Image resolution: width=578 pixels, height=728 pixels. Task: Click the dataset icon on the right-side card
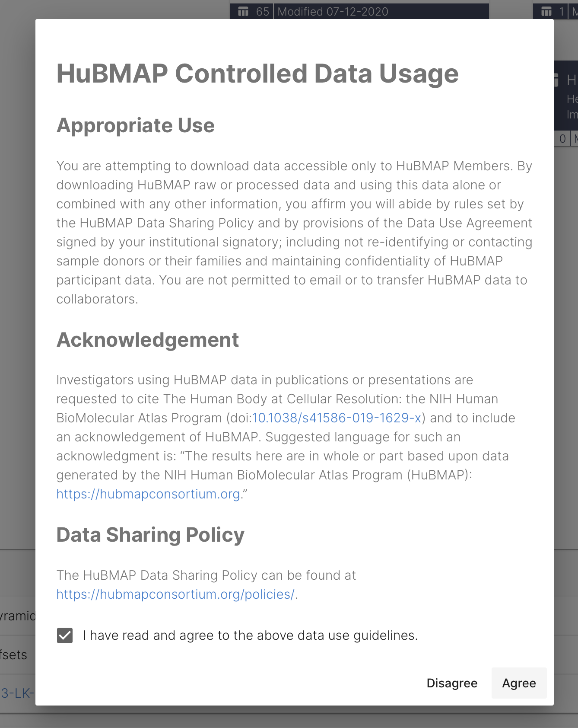[556, 80]
